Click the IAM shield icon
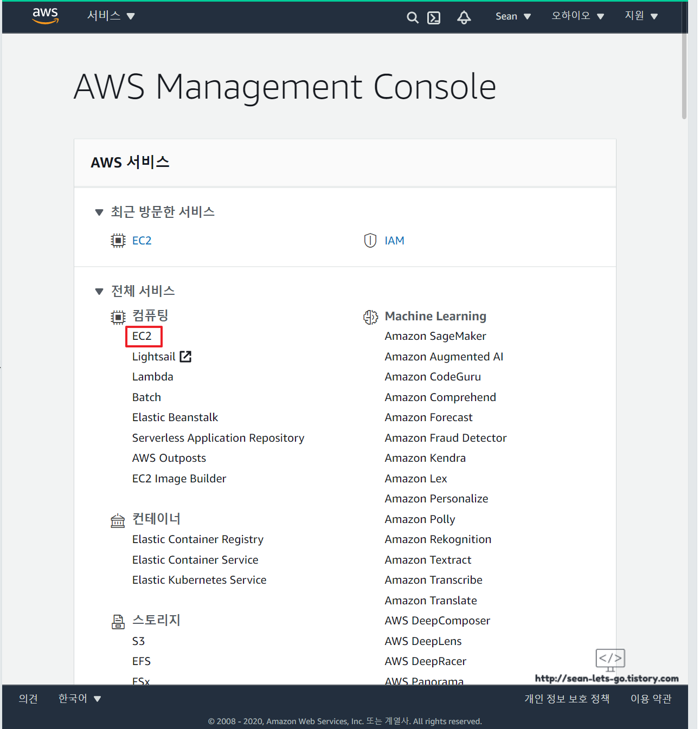Viewport: 700px width, 729px height. [370, 241]
